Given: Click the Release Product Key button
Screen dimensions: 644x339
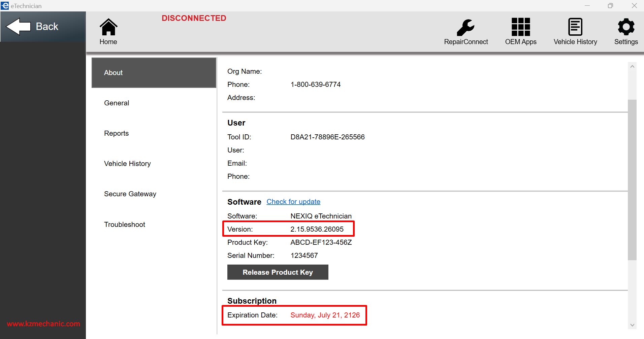Looking at the screenshot, I should click(278, 272).
